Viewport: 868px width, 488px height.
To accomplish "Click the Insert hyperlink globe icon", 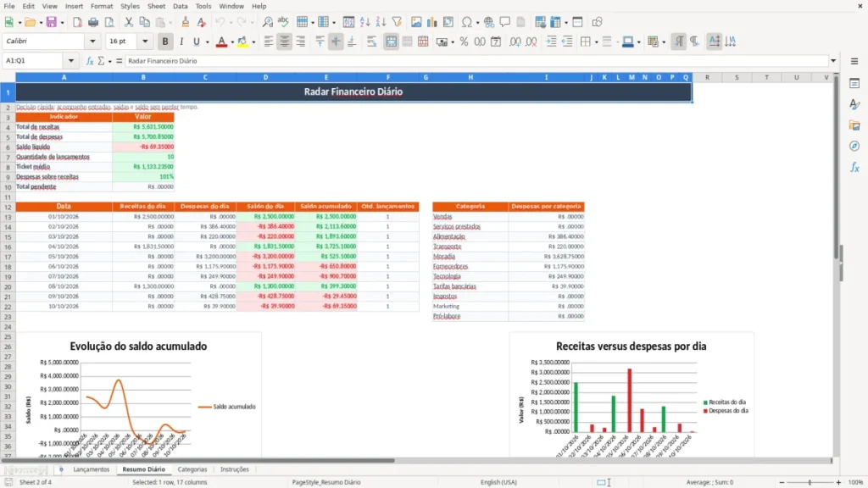I will tap(489, 22).
